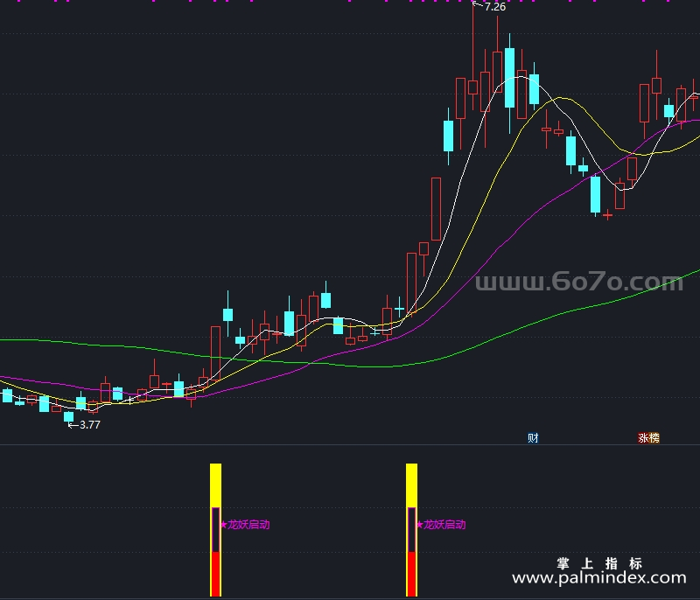Open the www.palmindex.com link
The width and height of the screenshot is (700, 600).
click(x=599, y=578)
